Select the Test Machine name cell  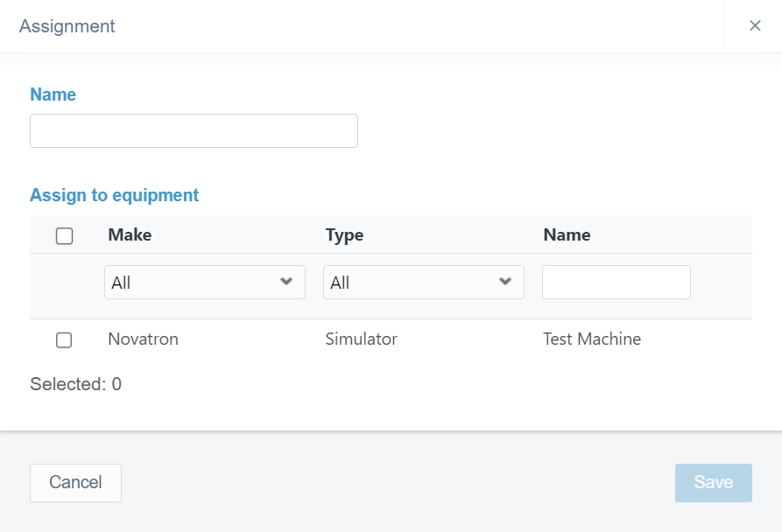(x=592, y=339)
